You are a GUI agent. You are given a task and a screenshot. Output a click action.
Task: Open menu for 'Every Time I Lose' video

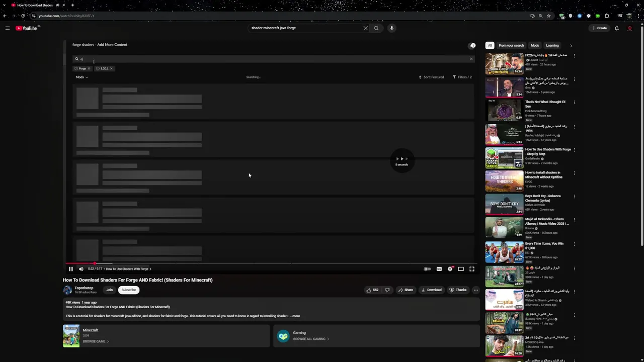[x=575, y=244]
